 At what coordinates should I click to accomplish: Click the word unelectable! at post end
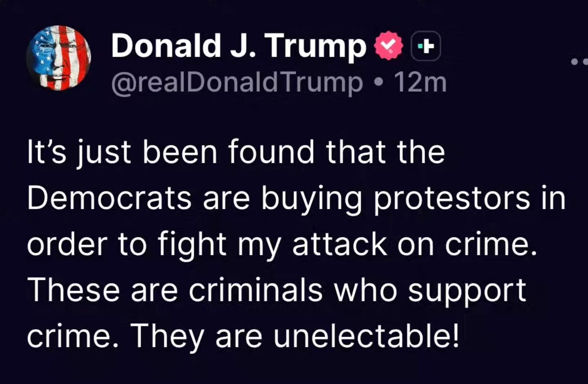click(366, 337)
